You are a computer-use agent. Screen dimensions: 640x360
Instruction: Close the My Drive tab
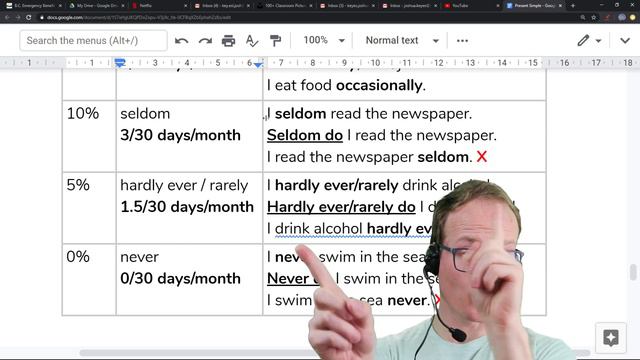[123, 6]
